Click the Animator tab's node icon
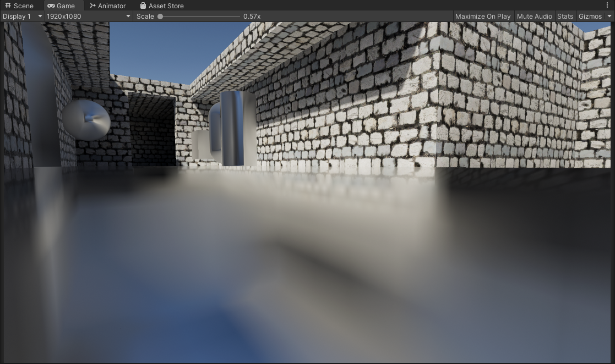The height and width of the screenshot is (364, 615). (92, 5)
